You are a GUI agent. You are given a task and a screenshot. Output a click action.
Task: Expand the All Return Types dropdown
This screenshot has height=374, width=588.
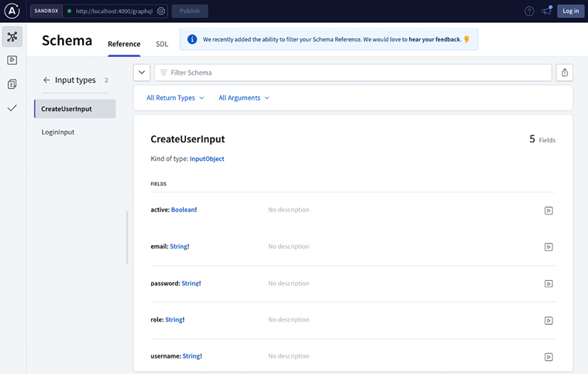tap(175, 98)
